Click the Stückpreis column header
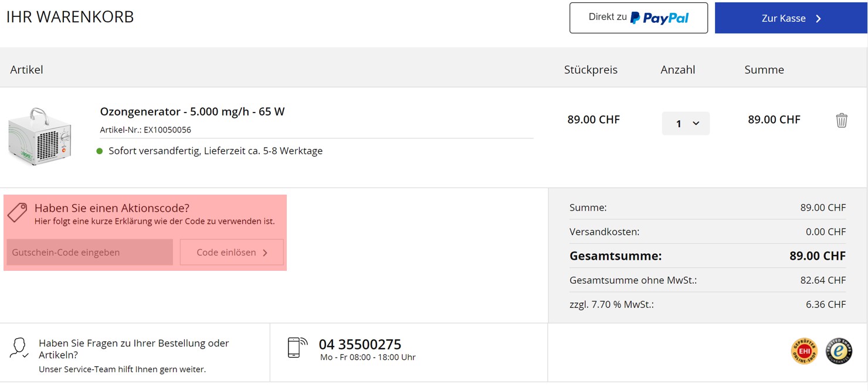This screenshot has height=391, width=868. pos(591,70)
